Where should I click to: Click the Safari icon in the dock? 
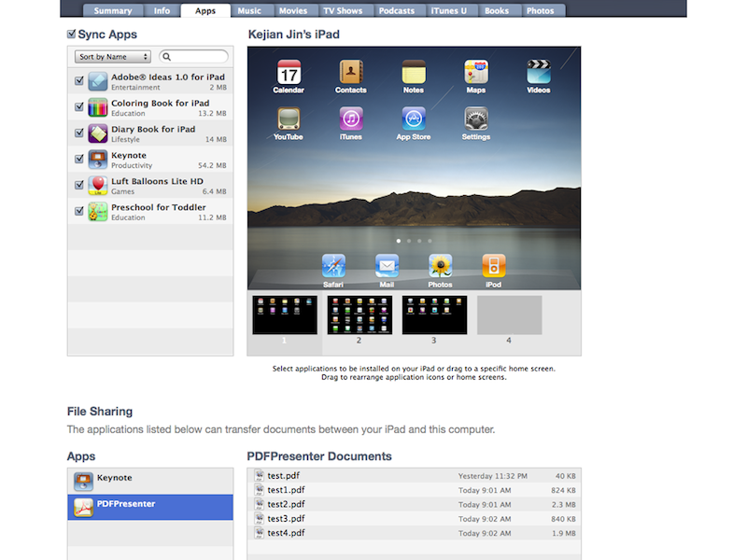click(333, 266)
